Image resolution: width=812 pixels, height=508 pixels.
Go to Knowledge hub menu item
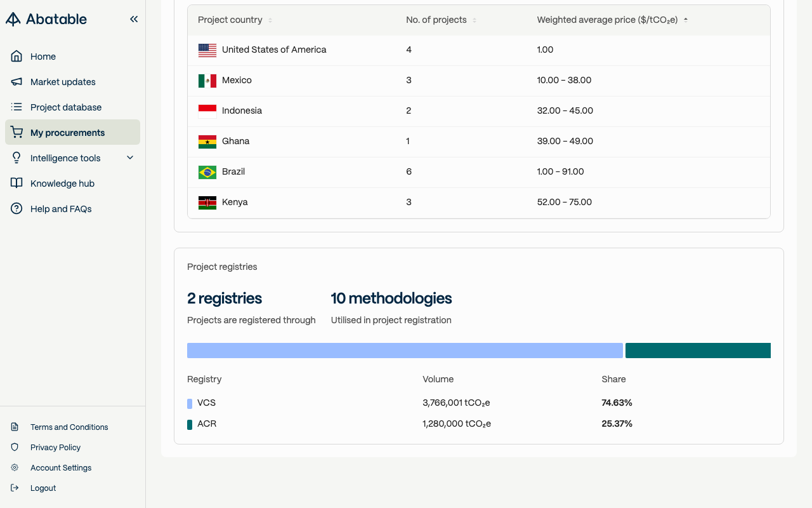click(x=62, y=184)
